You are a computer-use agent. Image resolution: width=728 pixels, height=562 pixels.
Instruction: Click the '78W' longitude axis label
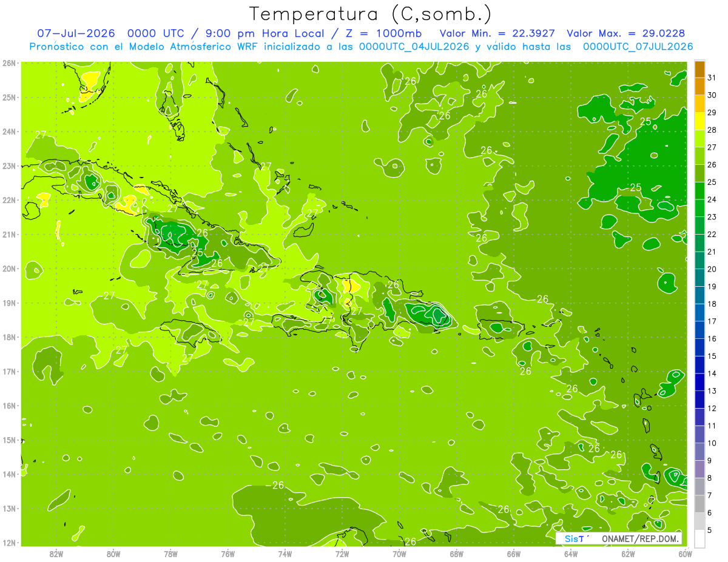click(x=170, y=554)
